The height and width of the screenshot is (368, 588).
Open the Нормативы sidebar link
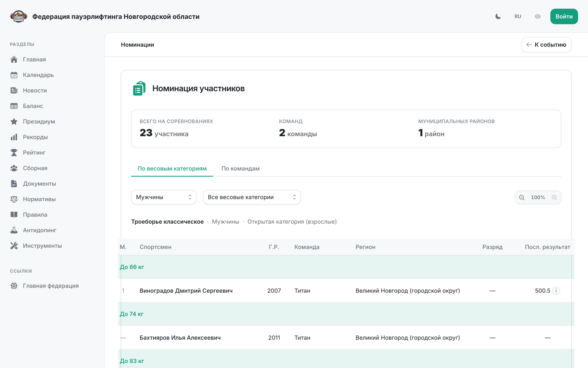pos(39,199)
